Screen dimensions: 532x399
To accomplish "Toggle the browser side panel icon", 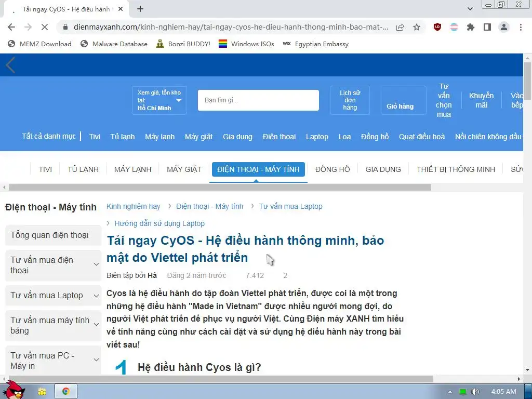I will click(x=487, y=27).
